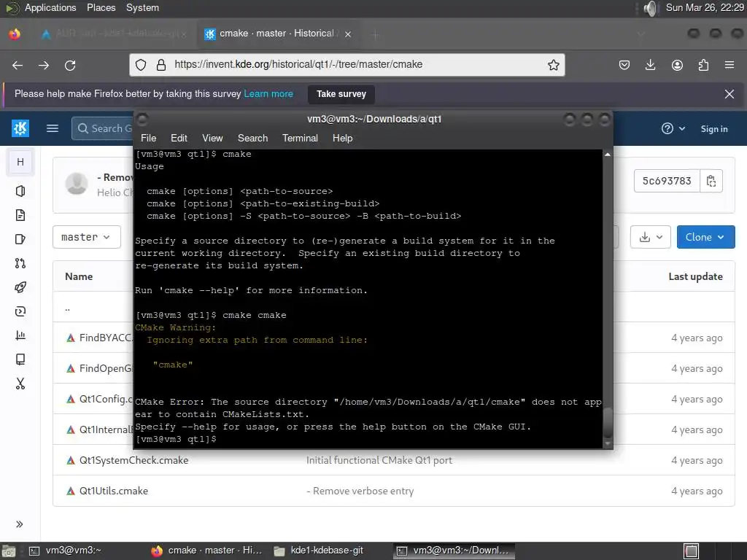Open Qt1SystemCheck.cmake file
The width and height of the screenshot is (747, 560).
(x=133, y=460)
